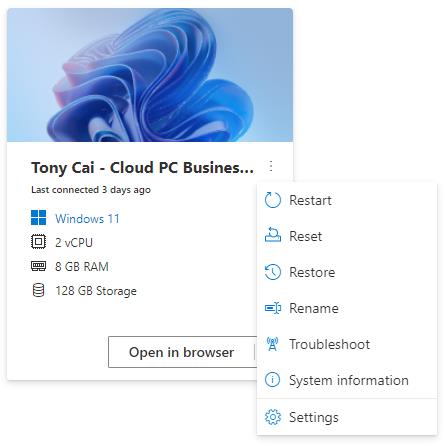Viewport: 445px width, 446px height.
Task: Click the Rename icon in menu
Action: 273,308
